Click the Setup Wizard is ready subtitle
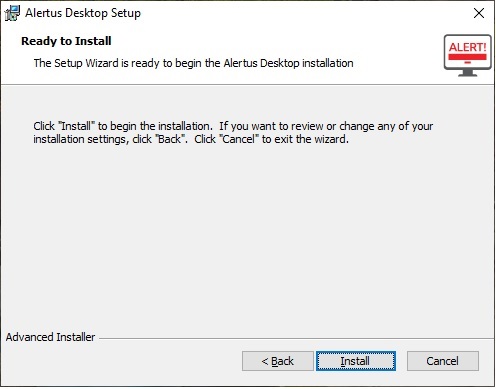 click(193, 63)
